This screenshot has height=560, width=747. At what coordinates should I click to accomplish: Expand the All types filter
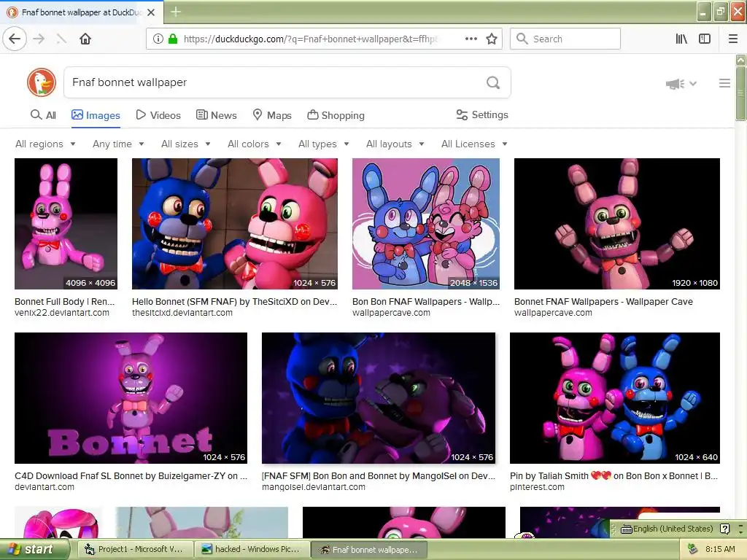pos(323,144)
